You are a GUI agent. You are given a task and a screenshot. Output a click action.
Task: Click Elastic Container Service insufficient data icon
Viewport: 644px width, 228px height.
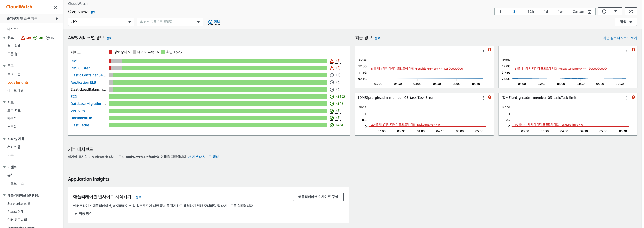[332, 75]
